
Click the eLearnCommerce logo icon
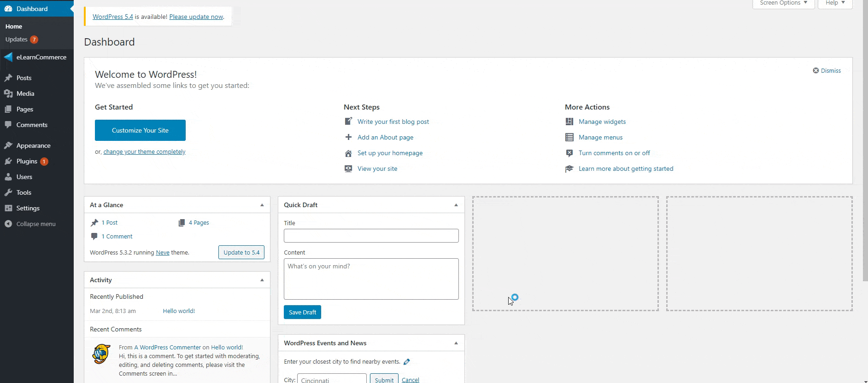click(x=8, y=57)
